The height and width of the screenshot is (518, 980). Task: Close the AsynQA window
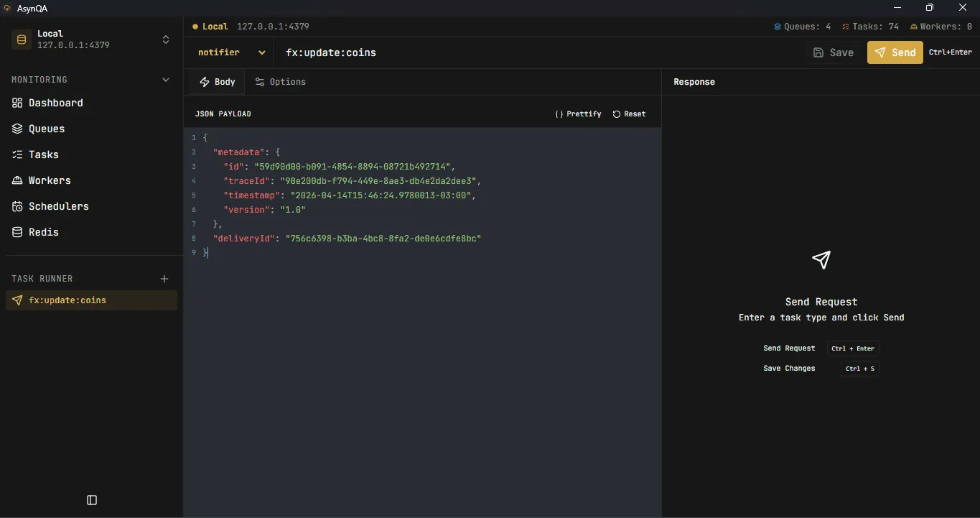(963, 8)
